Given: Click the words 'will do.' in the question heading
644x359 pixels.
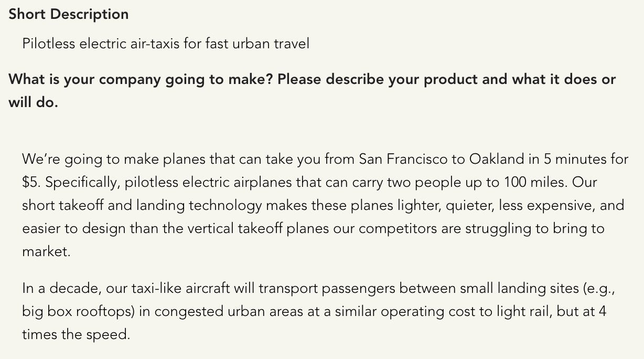Looking at the screenshot, I should point(33,102).
